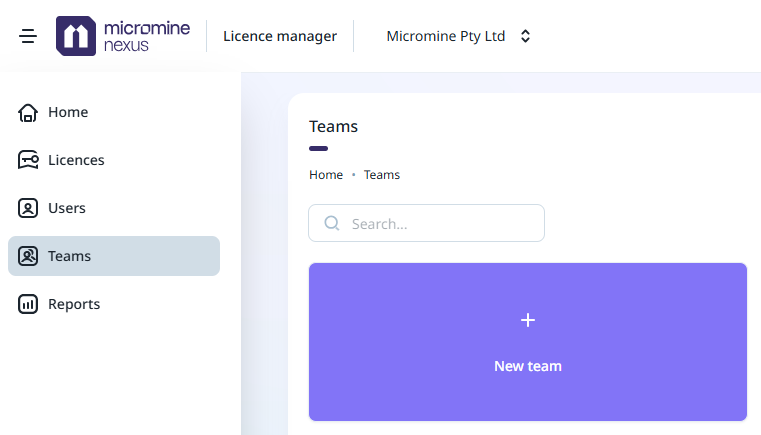Click the plus icon on the New team card
761x435 pixels.
[x=528, y=320]
